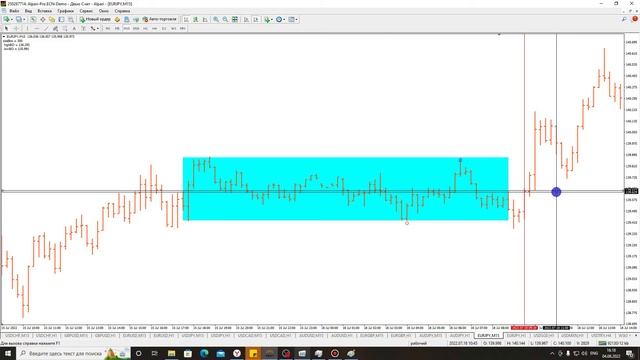Open the Справка menu
This screenshot has height=360, width=640.
[122, 11]
